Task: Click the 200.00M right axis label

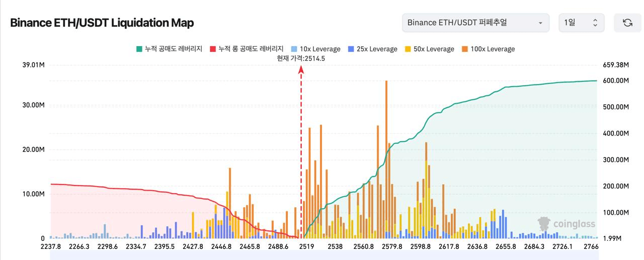Action: pos(616,186)
